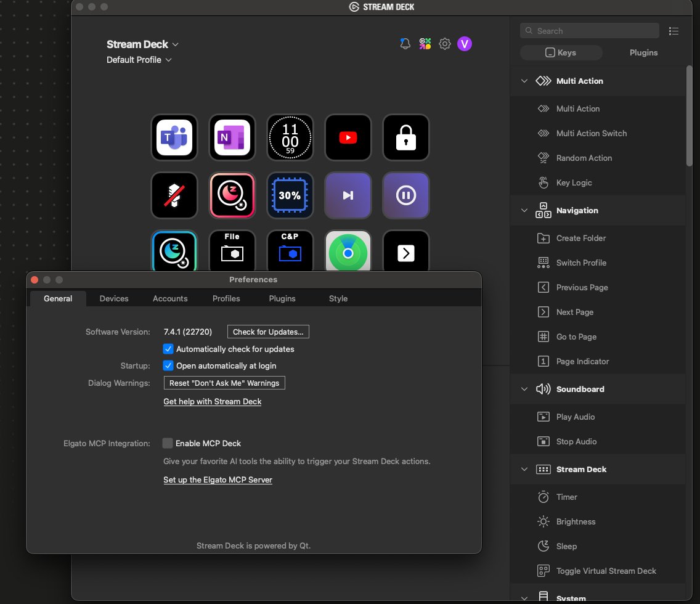700x604 pixels.
Task: Toggle the actions list view icon
Action: point(674,31)
